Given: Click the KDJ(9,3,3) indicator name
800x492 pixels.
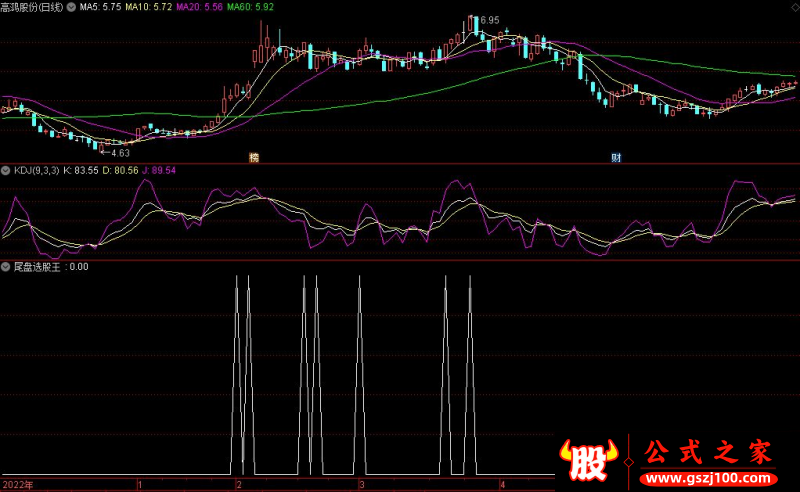Looking at the screenshot, I should click(36, 171).
